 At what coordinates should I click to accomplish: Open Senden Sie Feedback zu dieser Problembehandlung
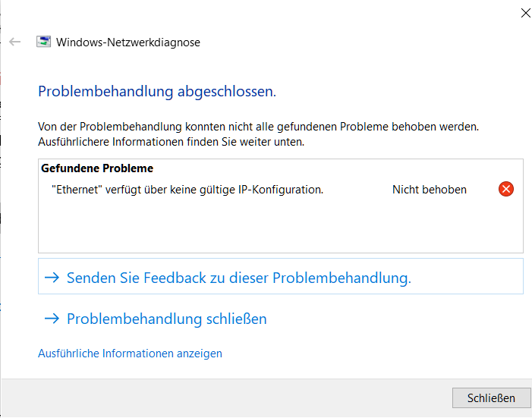pos(281,276)
